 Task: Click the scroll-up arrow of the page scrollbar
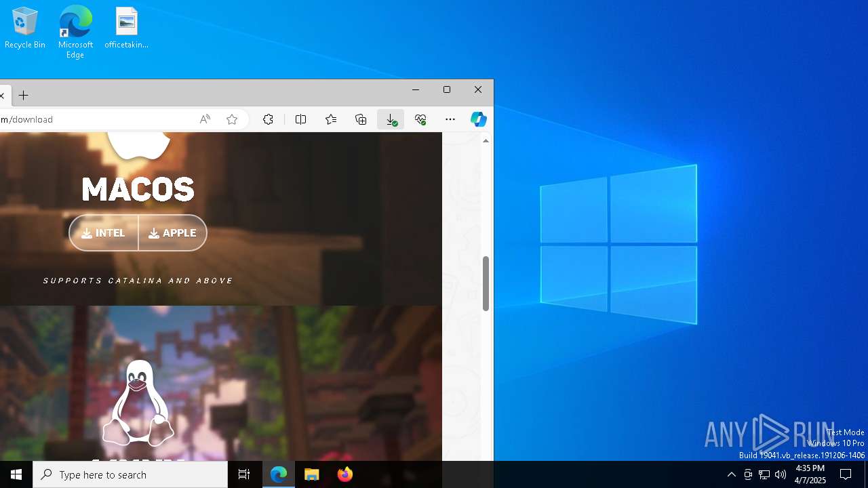tap(486, 140)
